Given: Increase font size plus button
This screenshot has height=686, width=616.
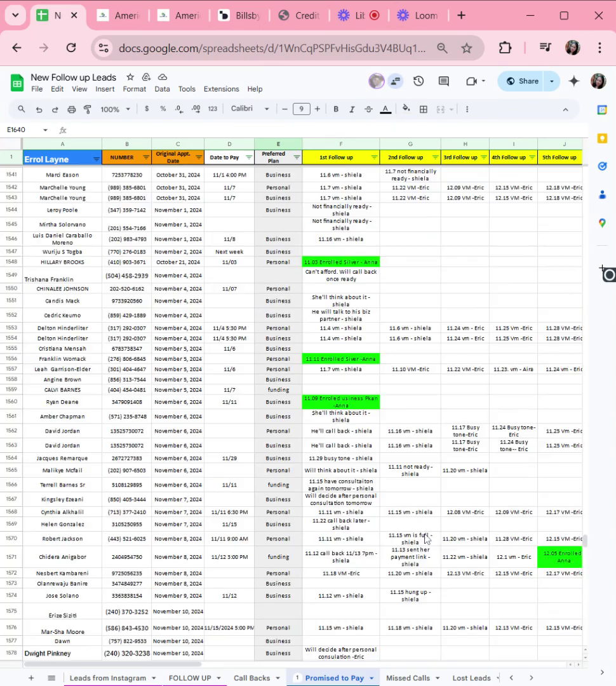Looking at the screenshot, I should tap(317, 109).
